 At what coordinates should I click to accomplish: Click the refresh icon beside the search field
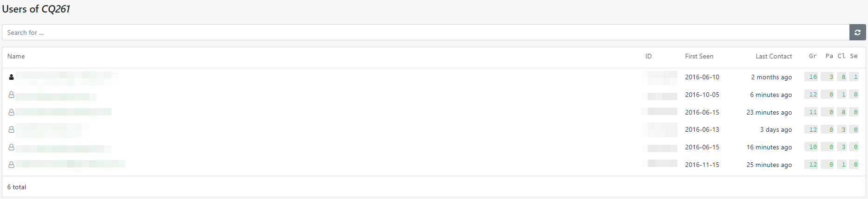(857, 32)
